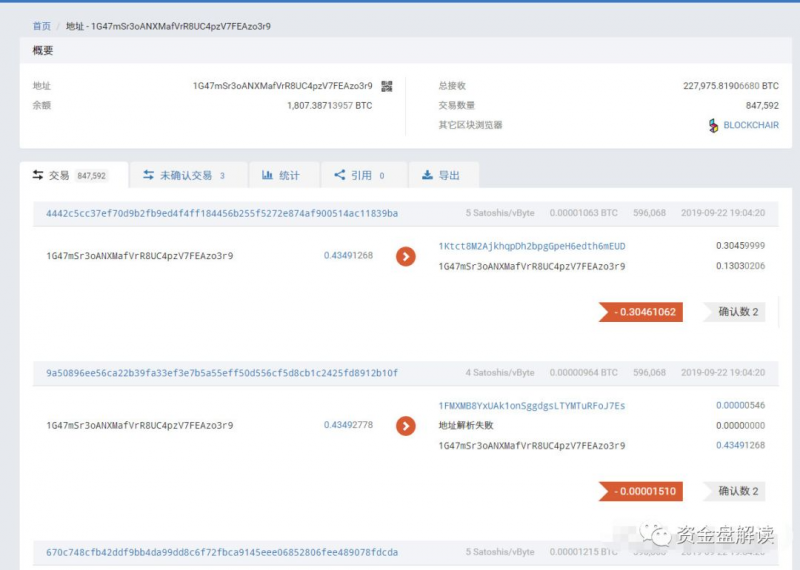
Task: Open the 导出 tab
Action: (444, 175)
